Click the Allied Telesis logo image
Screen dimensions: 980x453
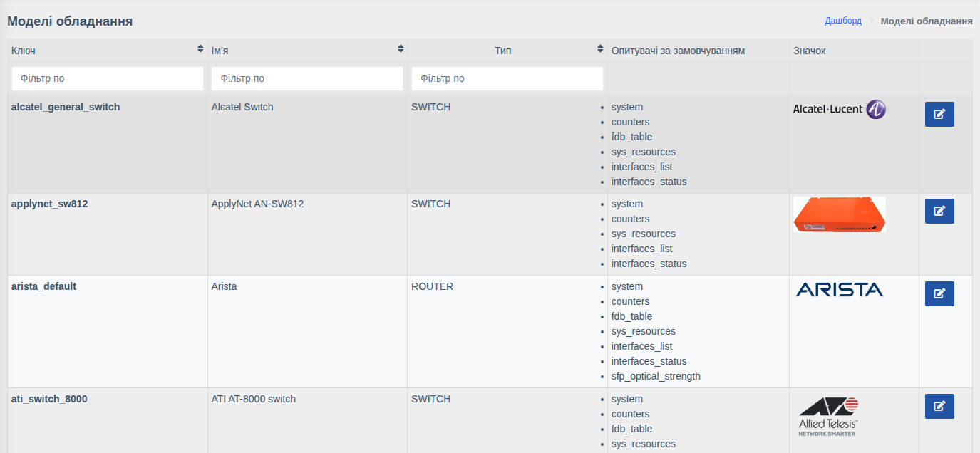[x=828, y=417]
